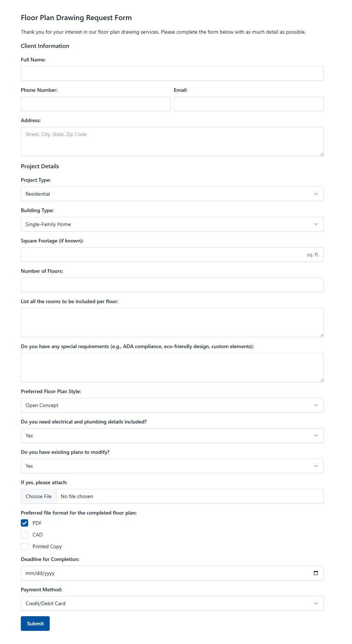The height and width of the screenshot is (644, 352).
Task: Click into the Phone Number field
Action: pyautogui.click(x=96, y=104)
